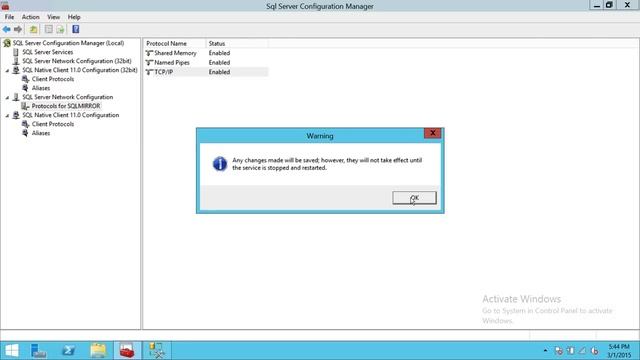Close the Warning dialog with the X
Image resolution: width=640 pixels, height=360 pixels.
432,133
